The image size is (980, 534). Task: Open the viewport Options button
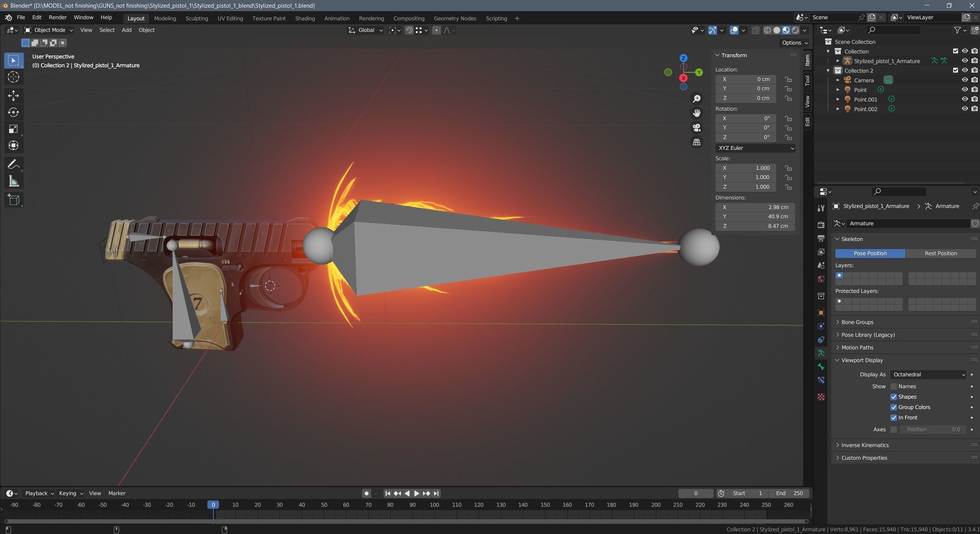point(795,43)
